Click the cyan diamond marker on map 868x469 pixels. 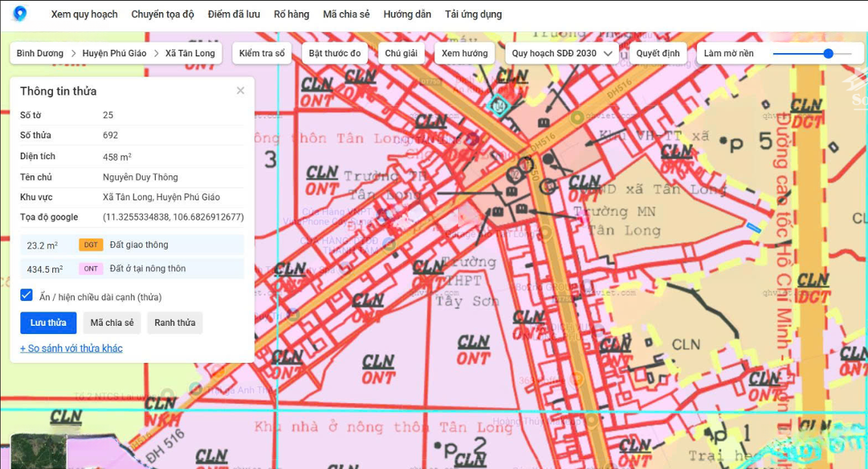497,104
